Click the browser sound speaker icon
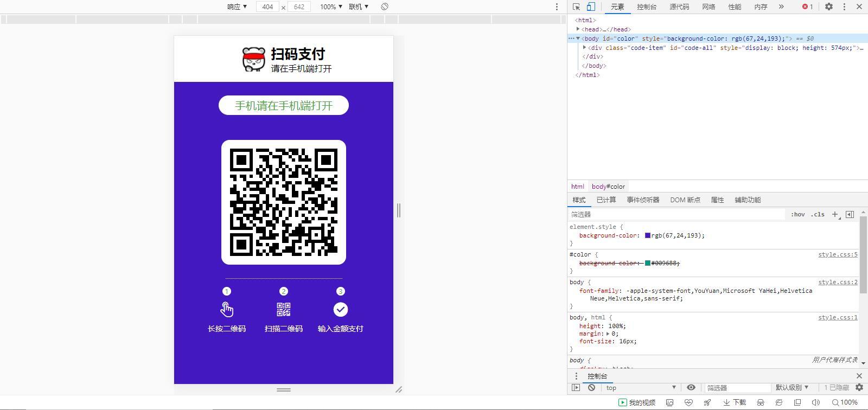This screenshot has height=410, width=868. pyautogui.click(x=815, y=402)
